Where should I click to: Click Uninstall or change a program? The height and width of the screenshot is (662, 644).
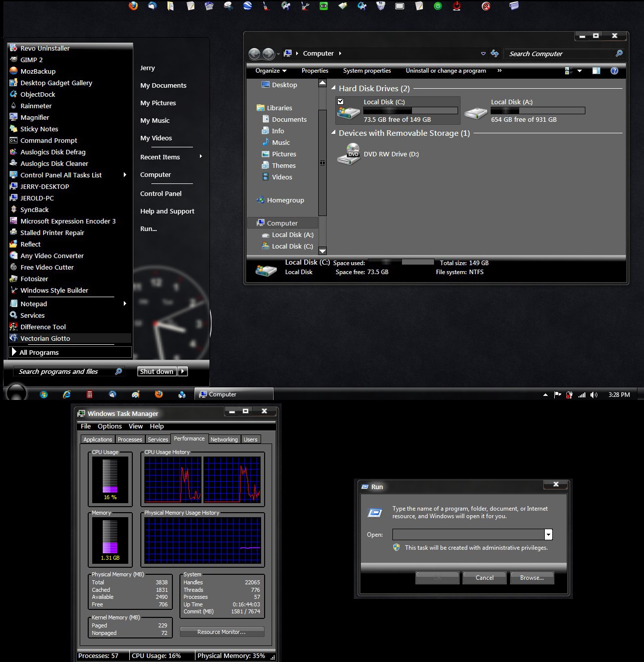(446, 71)
